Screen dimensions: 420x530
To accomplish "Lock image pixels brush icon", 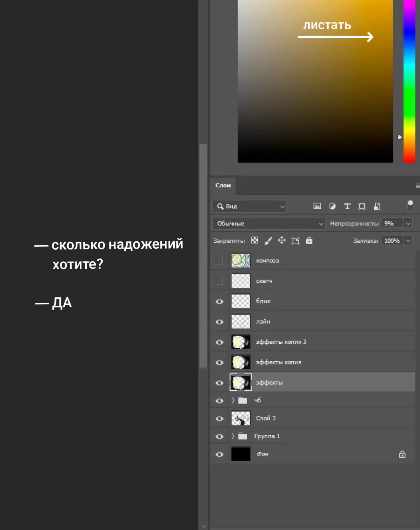I will coord(268,240).
